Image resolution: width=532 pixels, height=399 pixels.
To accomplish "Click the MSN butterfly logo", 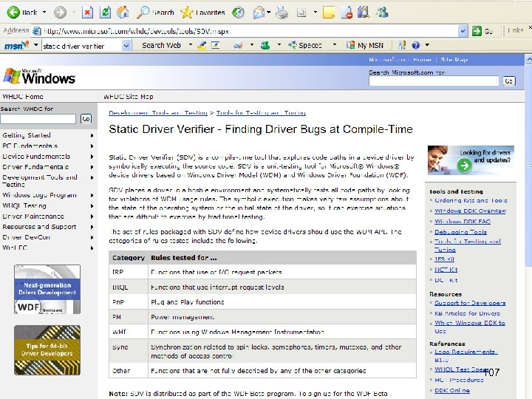I will click(16, 45).
